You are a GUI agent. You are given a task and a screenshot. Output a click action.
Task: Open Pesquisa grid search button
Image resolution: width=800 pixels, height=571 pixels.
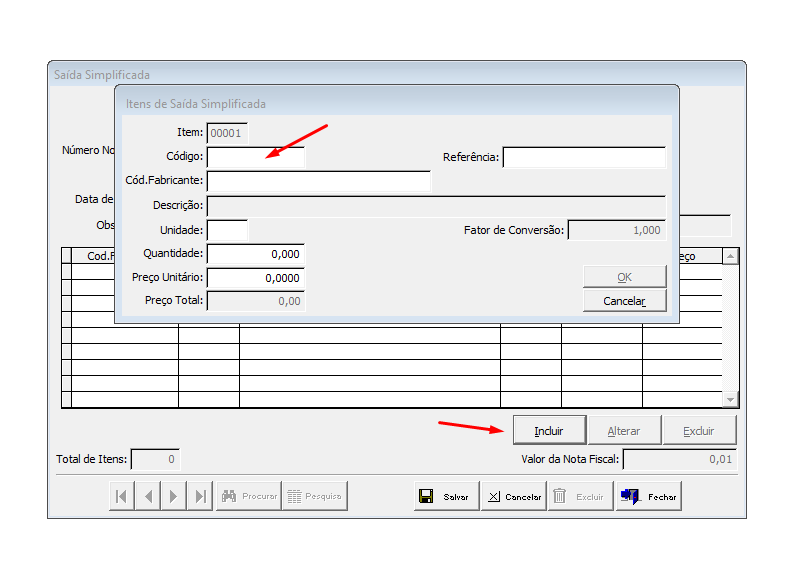click(314, 496)
